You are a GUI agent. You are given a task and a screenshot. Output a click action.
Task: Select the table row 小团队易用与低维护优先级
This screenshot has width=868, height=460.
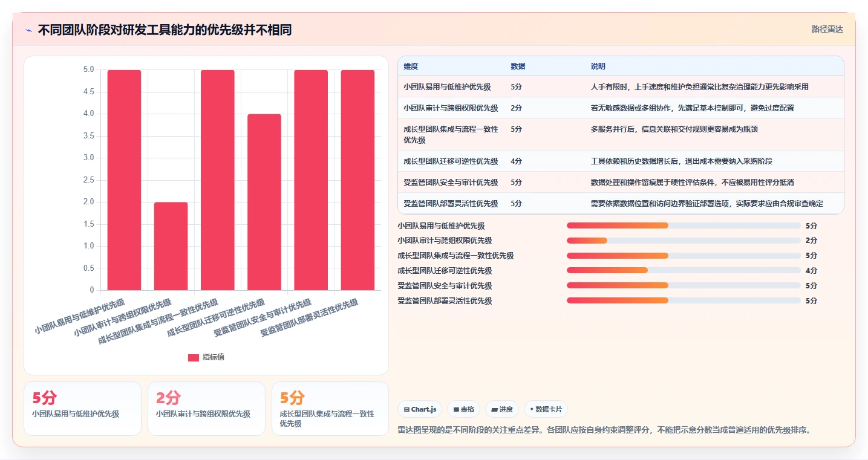click(621, 87)
